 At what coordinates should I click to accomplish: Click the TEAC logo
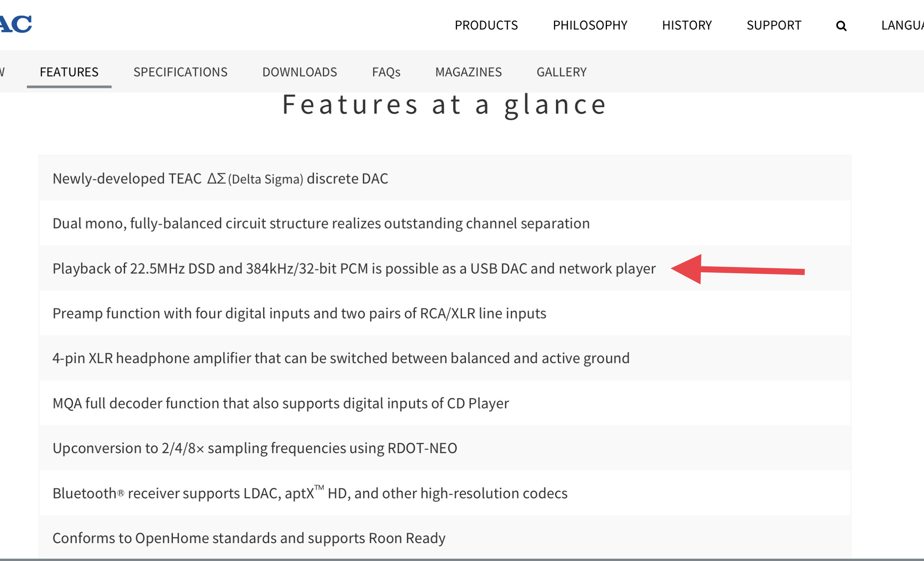coord(16,24)
